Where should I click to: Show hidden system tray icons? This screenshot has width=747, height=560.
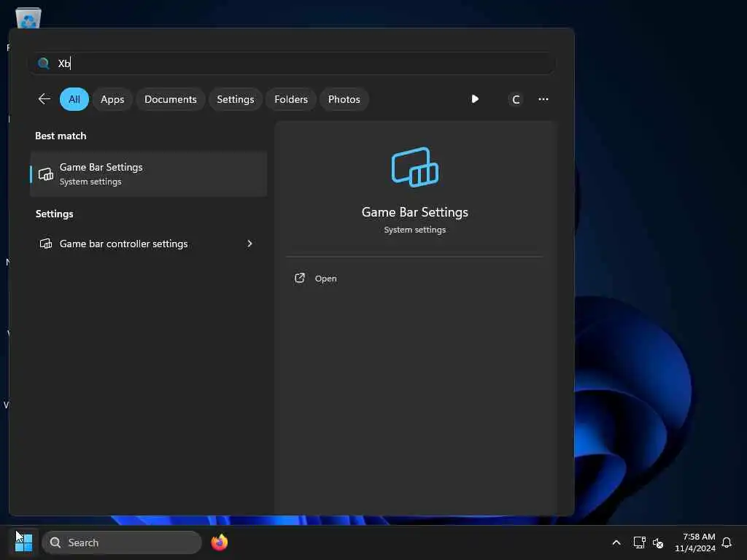point(616,542)
